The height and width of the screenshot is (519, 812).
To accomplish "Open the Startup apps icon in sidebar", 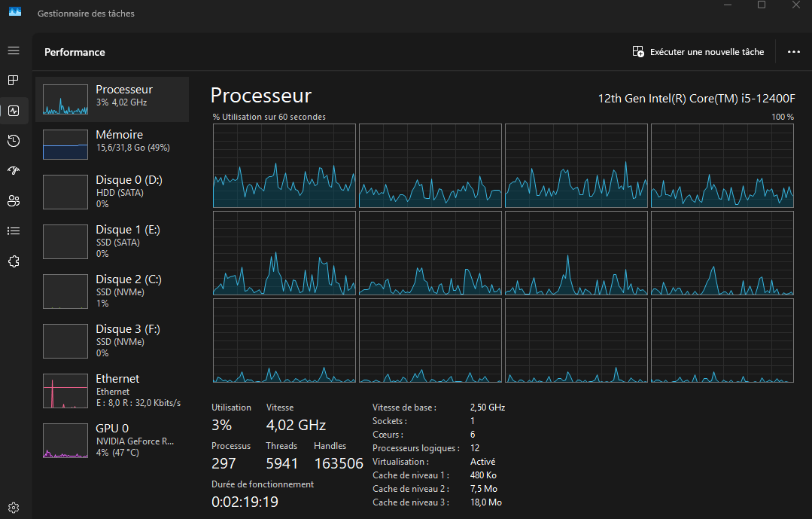I will point(14,170).
